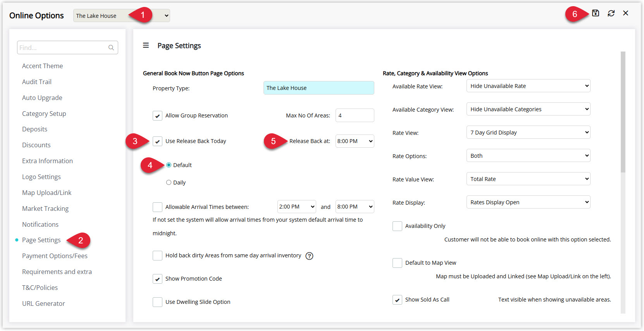Select Market Tracking
The height and width of the screenshot is (331, 644).
(x=45, y=209)
